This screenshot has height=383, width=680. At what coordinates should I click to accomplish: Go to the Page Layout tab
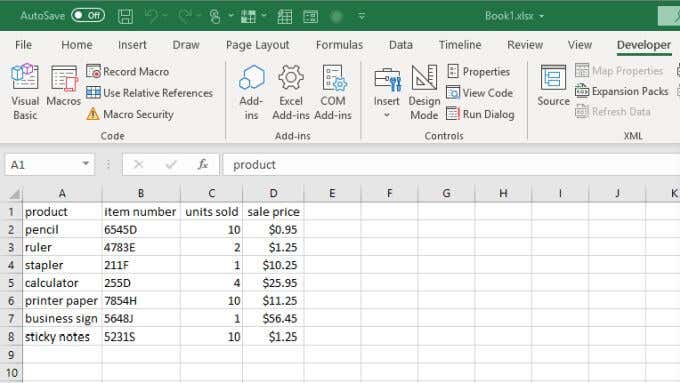tap(257, 45)
